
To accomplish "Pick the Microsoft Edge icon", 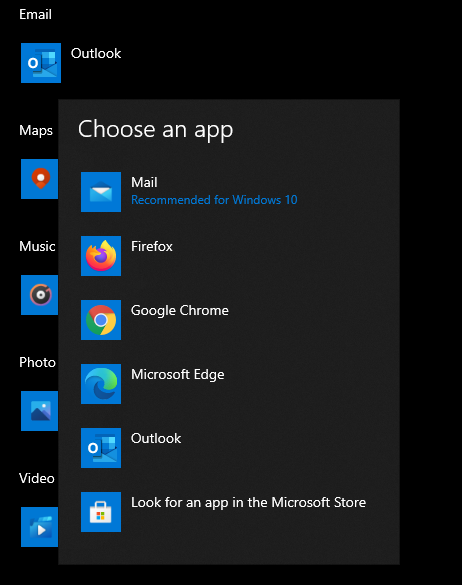I will (101, 384).
